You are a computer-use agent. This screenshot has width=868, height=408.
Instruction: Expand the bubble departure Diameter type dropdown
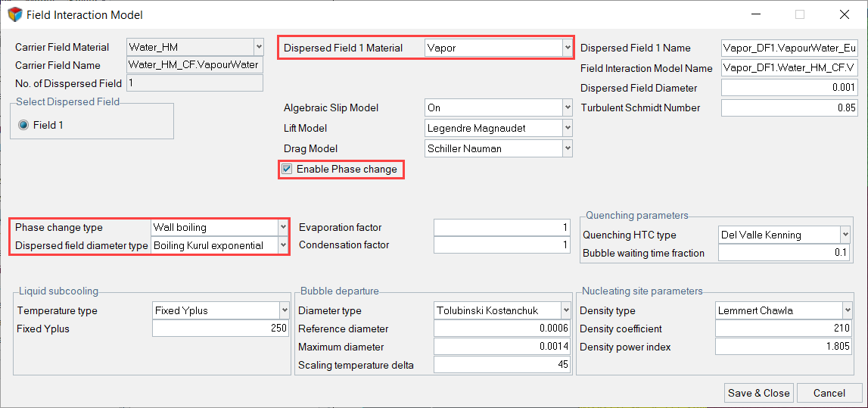pyautogui.click(x=565, y=310)
